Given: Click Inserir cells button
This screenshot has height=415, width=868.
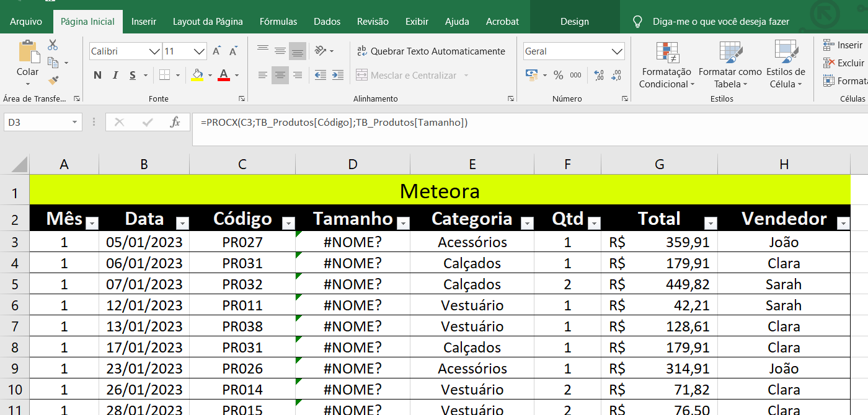Looking at the screenshot, I should (843, 45).
